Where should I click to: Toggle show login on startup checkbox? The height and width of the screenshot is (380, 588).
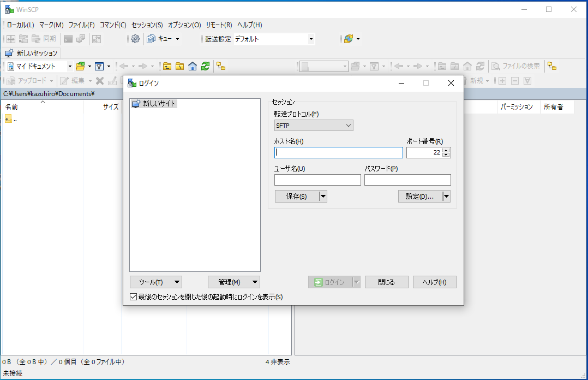(134, 297)
